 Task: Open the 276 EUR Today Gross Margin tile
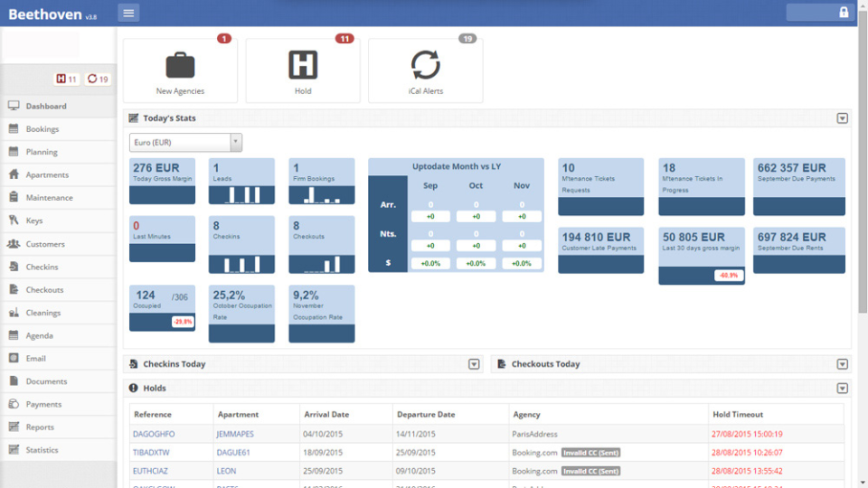(162, 181)
